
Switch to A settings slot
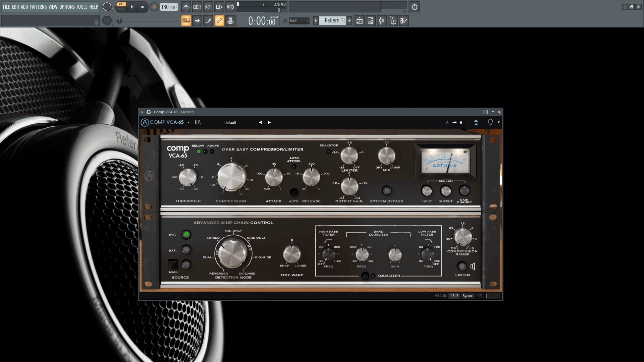pyautogui.click(x=447, y=123)
